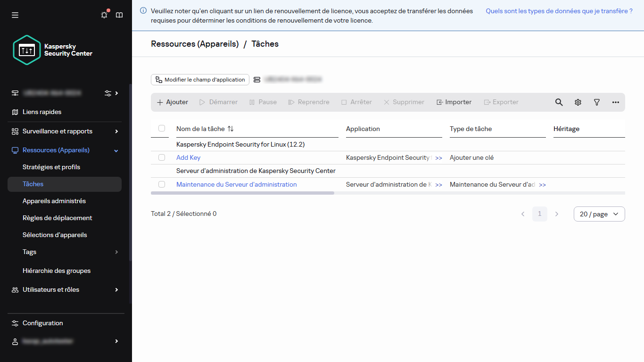Open the notifications bell
This screenshot has height=362, width=644.
(x=104, y=15)
